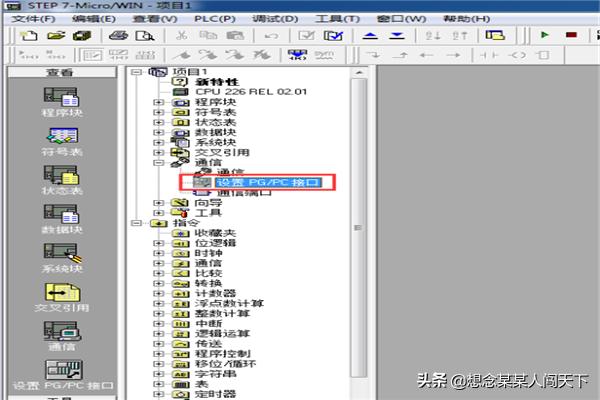The image size is (600, 400).
Task: Expand the 交叉引用 tree node
Action: [x=158, y=152]
